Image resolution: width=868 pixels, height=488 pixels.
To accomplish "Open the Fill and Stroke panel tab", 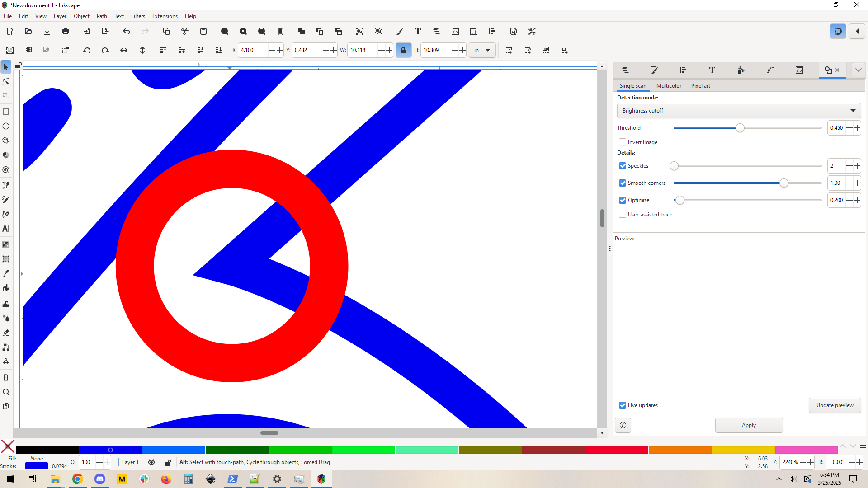I will point(654,70).
